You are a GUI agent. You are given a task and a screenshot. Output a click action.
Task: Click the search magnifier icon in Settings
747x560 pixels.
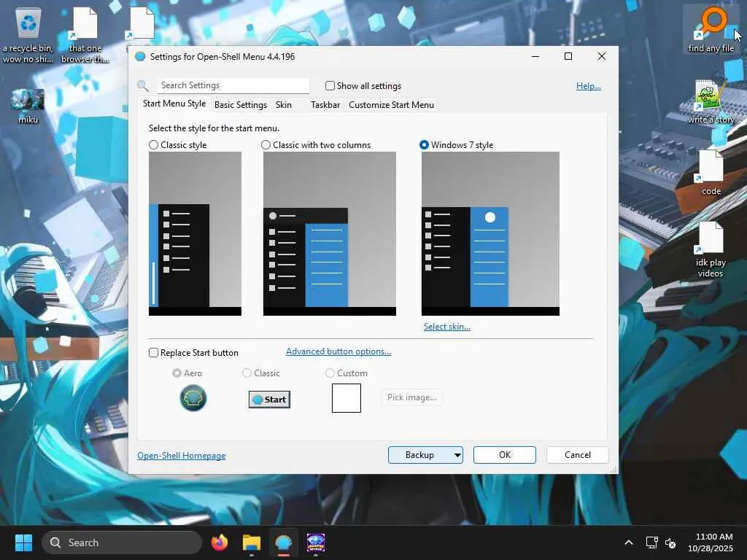143,86
